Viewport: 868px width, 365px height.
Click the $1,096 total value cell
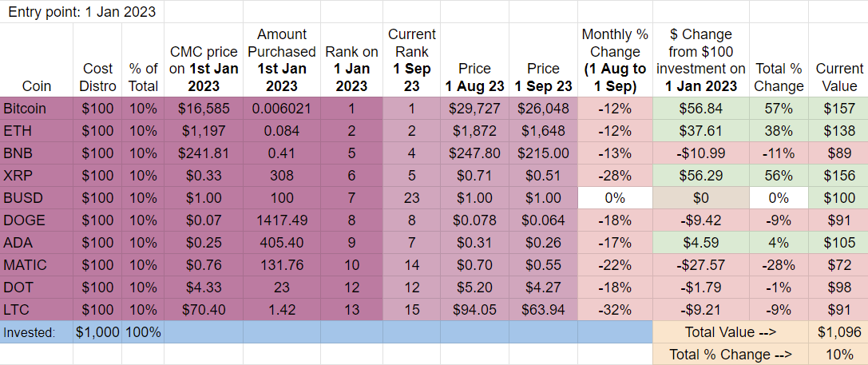tap(838, 331)
